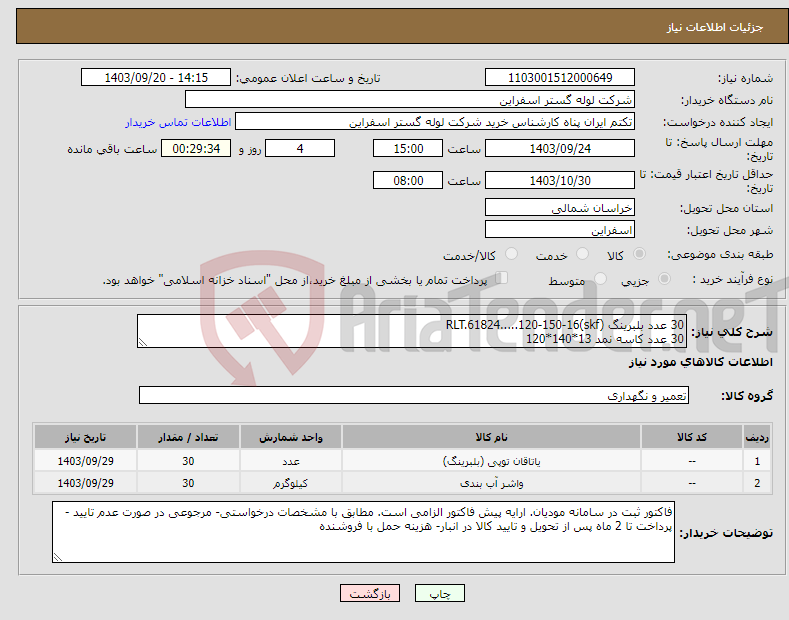Image resolution: width=789 pixels, height=620 pixels.
Task: Click the response deadline date 1403/09/24
Action: pos(560,148)
